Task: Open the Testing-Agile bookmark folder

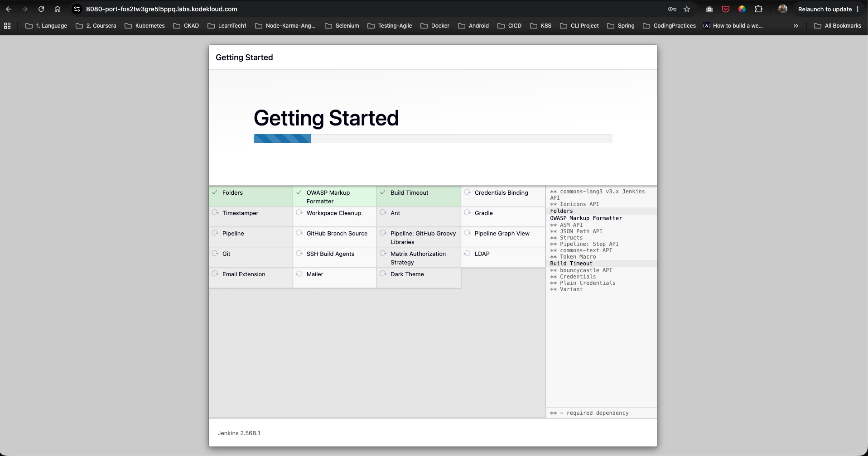Action: pyautogui.click(x=390, y=26)
